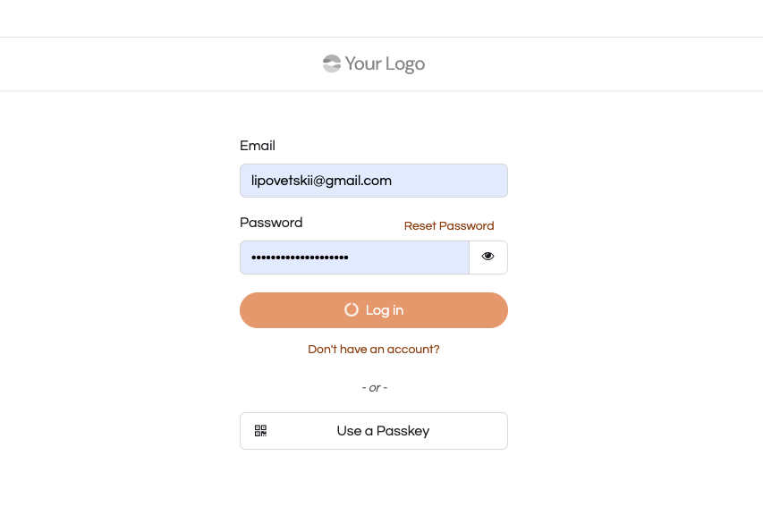Click the "Log in" text label
Screen dimensions: 763x532
tap(385, 310)
